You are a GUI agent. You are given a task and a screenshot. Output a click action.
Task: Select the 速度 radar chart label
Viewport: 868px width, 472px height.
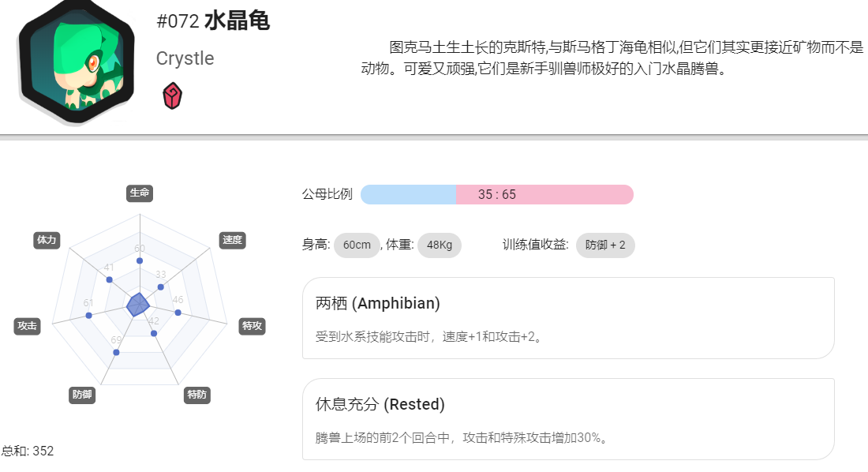[233, 240]
